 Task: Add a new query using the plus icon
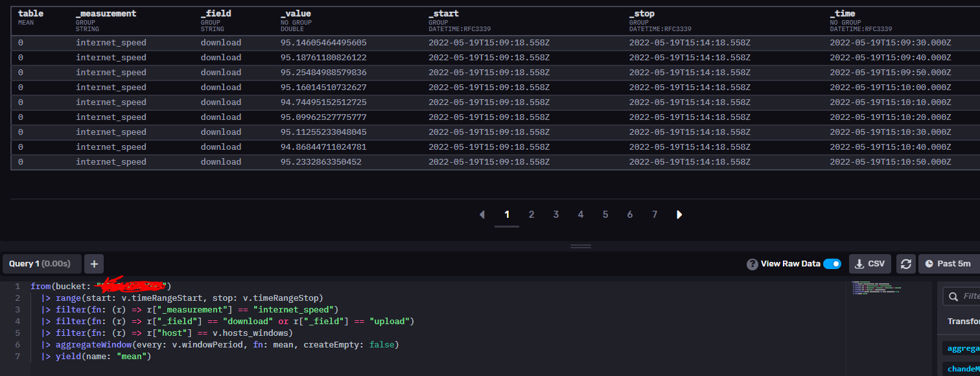point(93,263)
